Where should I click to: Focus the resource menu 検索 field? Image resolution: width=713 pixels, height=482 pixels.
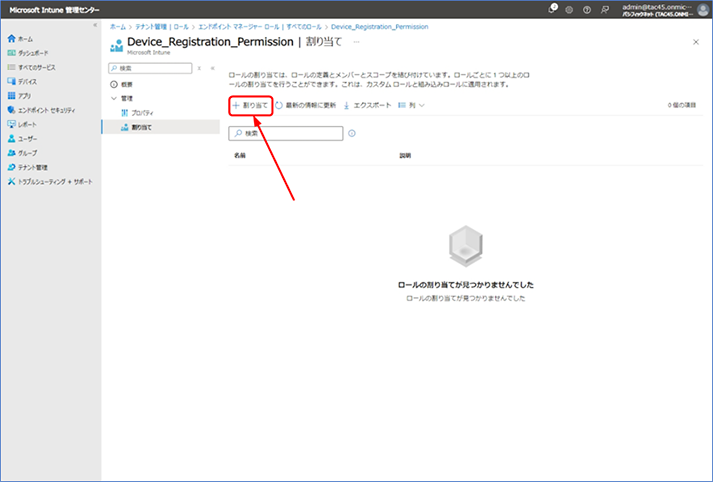point(151,68)
